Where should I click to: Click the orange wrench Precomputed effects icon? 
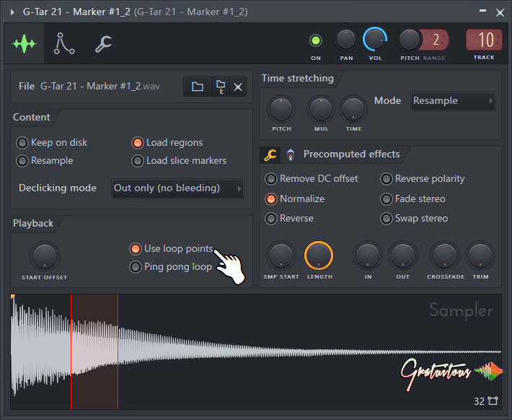coord(270,155)
